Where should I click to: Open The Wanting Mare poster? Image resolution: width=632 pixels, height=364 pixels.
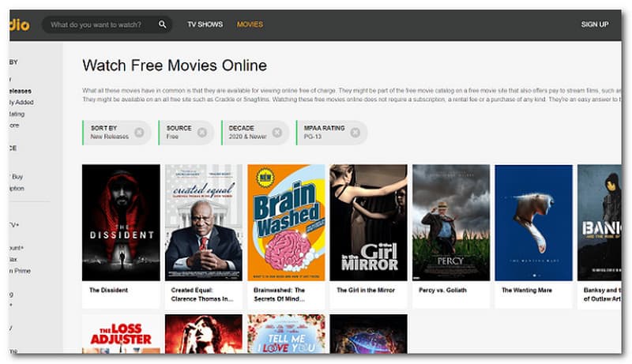coord(534,222)
